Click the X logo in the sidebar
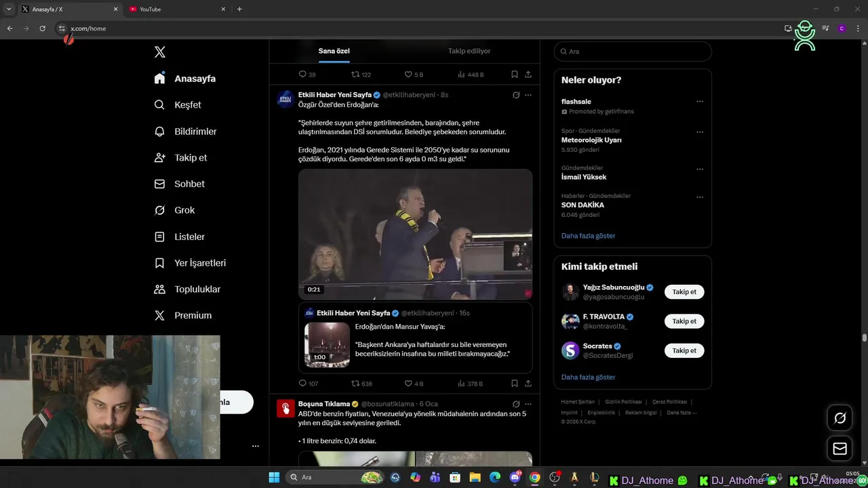Image resolution: width=868 pixels, height=488 pixels. (159, 52)
